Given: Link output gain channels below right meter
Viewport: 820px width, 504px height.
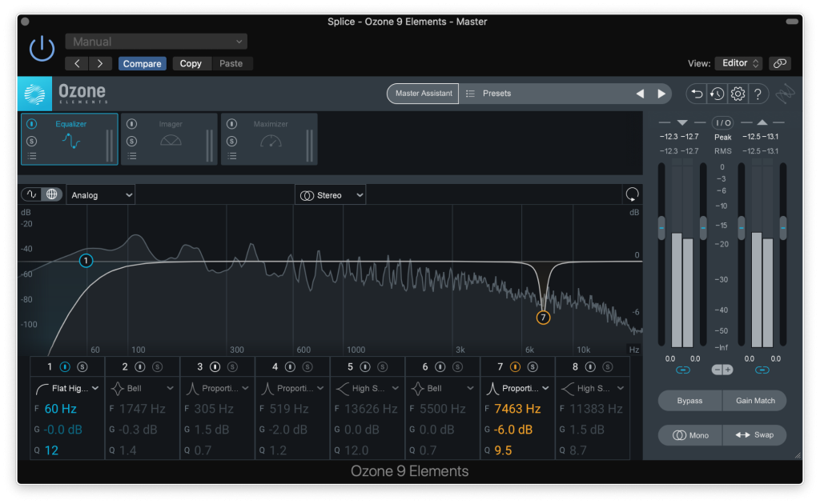Looking at the screenshot, I should pyautogui.click(x=762, y=370).
